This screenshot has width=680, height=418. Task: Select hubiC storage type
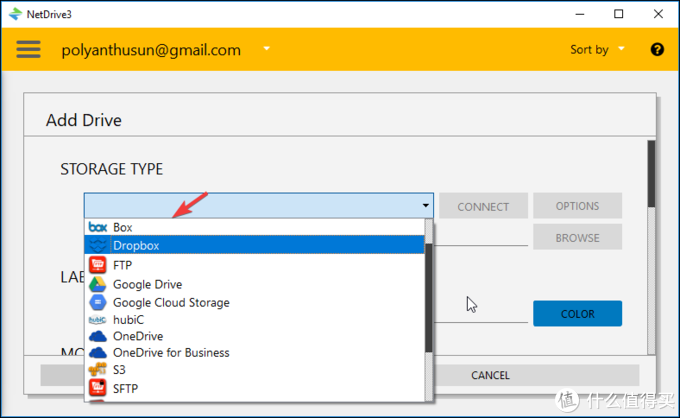(254, 320)
